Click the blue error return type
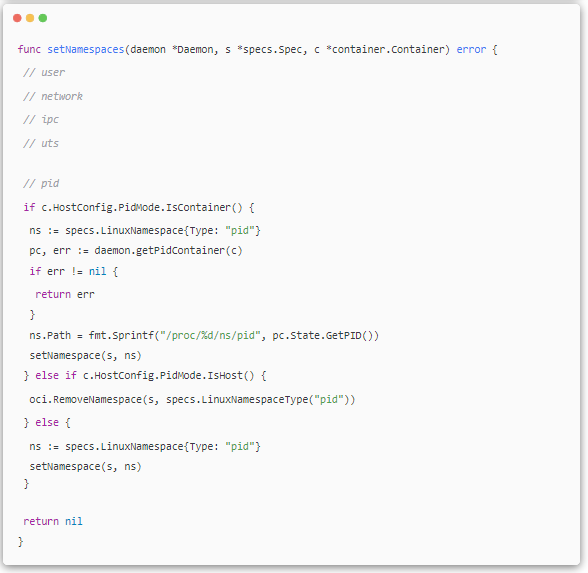Viewport: 588px width, 573px height. tap(471, 50)
